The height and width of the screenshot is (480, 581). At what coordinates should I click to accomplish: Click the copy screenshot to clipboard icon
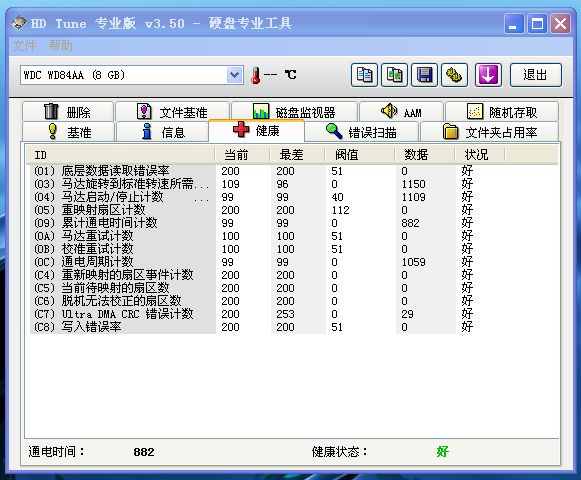[394, 75]
